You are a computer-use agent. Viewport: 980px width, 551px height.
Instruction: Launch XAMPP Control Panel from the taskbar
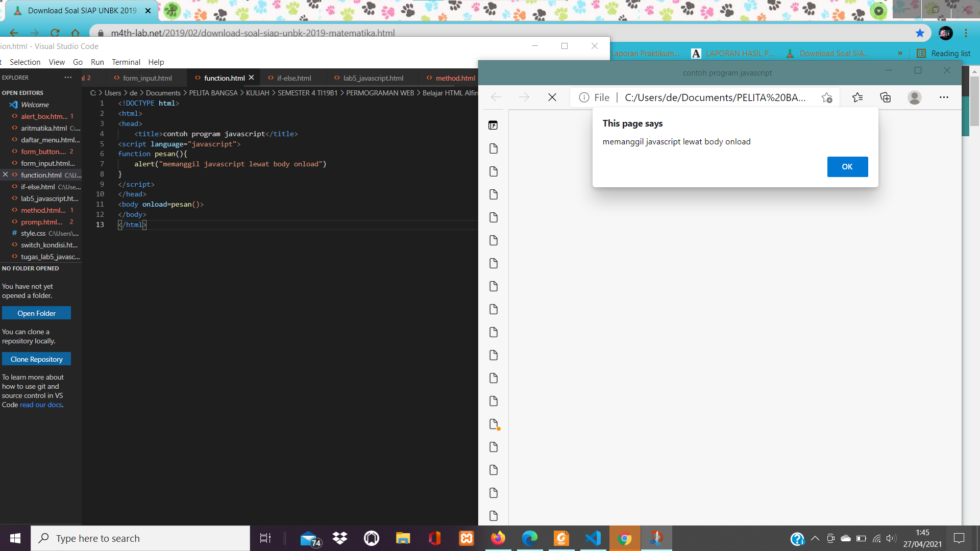(466, 538)
